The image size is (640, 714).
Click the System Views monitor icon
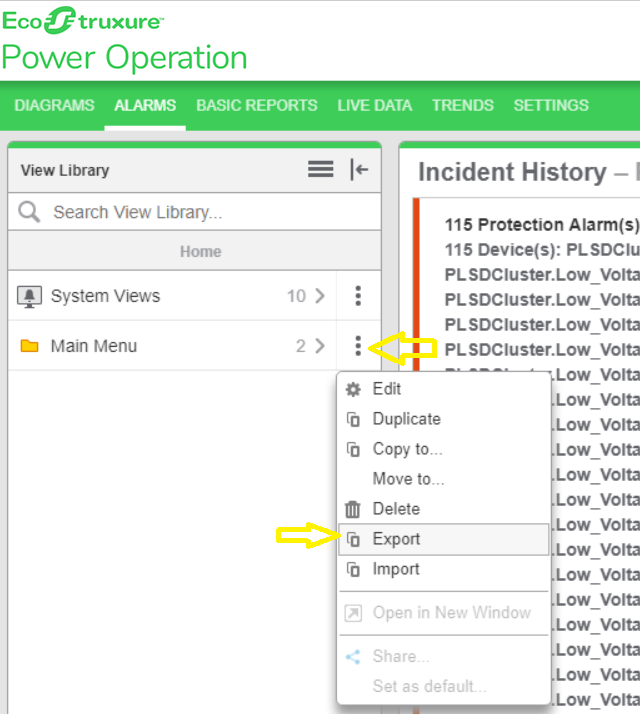30,296
